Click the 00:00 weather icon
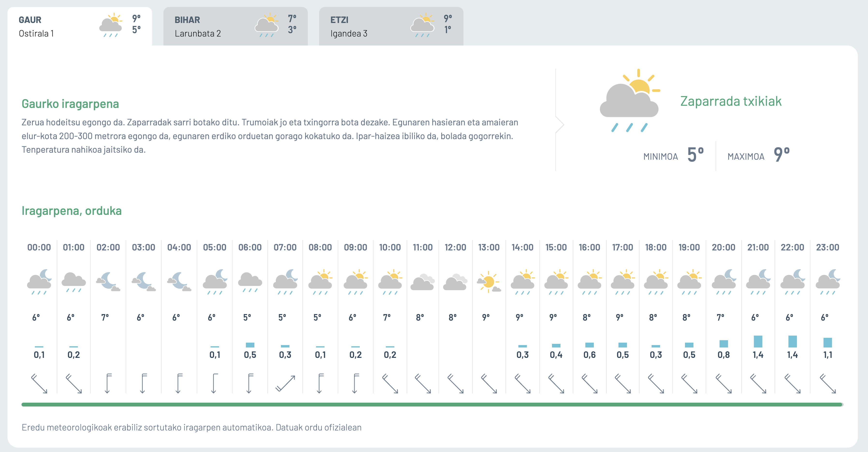This screenshot has width=868, height=452. click(39, 282)
